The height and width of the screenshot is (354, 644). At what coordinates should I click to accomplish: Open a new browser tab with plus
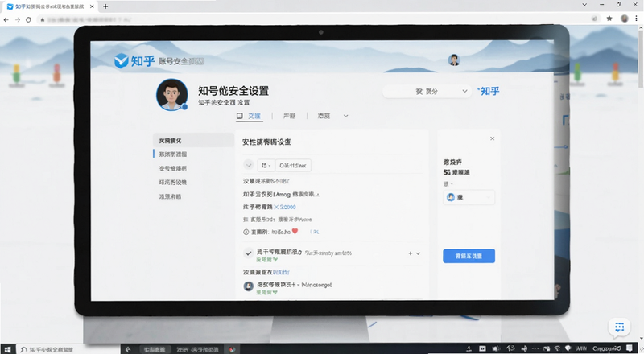coord(105,6)
